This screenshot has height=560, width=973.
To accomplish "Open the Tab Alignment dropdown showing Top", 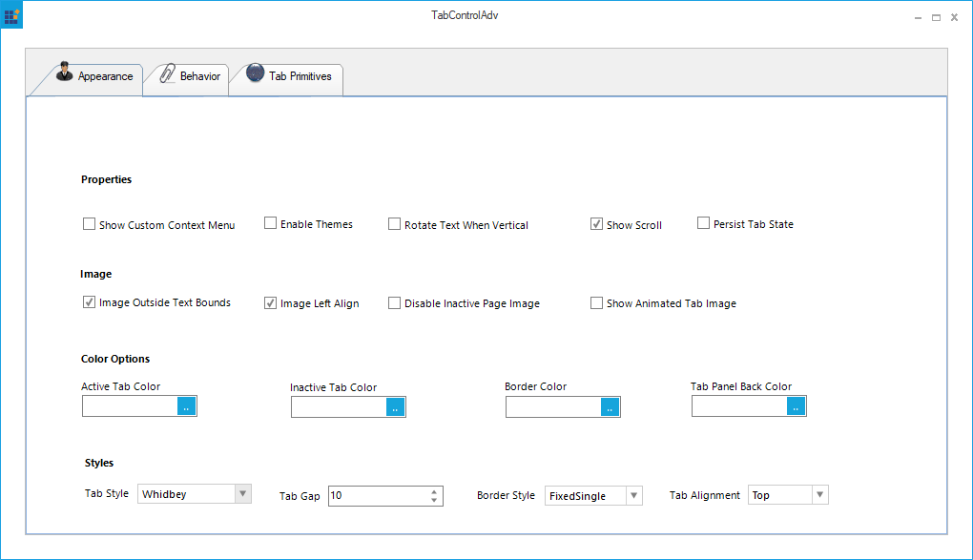I will 818,494.
